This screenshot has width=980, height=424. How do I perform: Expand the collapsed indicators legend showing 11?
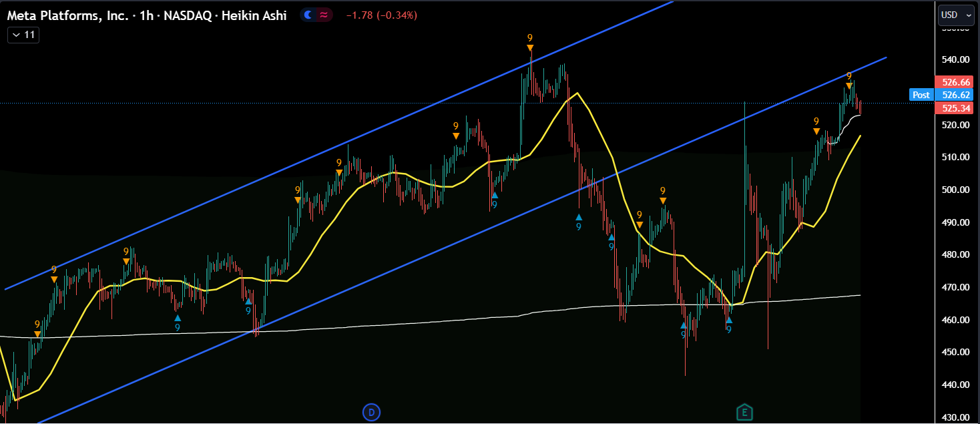pos(23,35)
